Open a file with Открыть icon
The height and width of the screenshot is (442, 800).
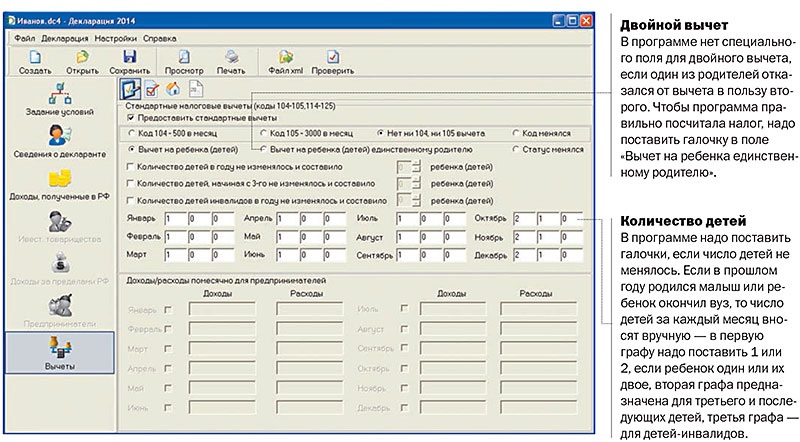84,63
